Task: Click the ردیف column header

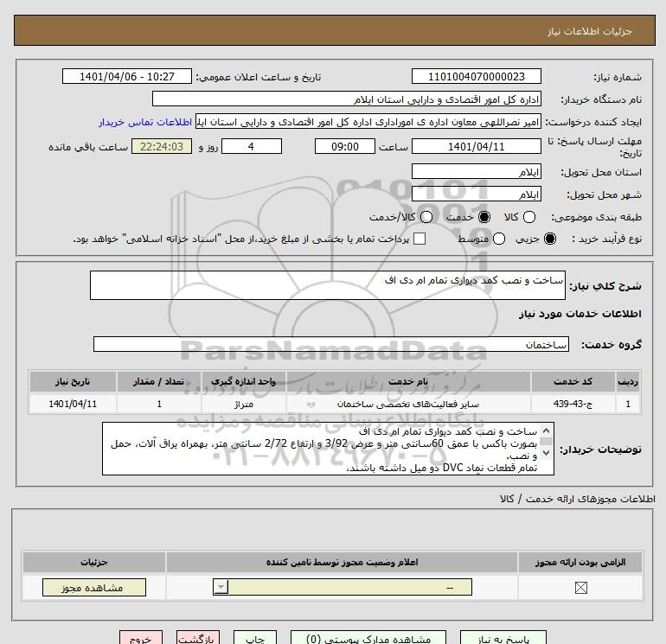Action: 628,381
